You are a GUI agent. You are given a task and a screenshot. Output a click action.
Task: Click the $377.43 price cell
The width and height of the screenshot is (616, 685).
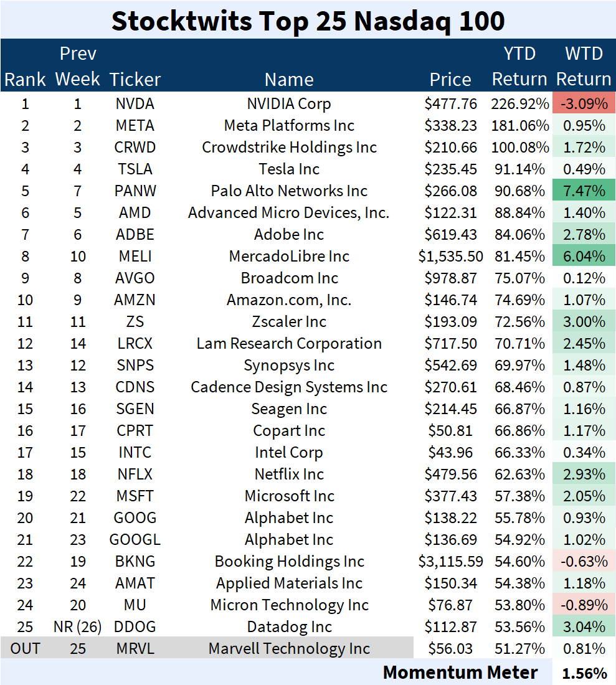450,496
